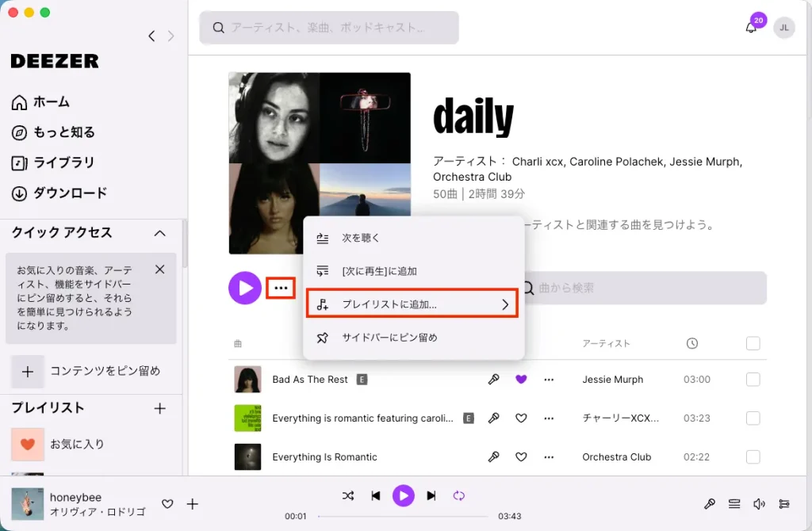
Task: Toggle the select-all tracks checkbox
Action: [753, 343]
